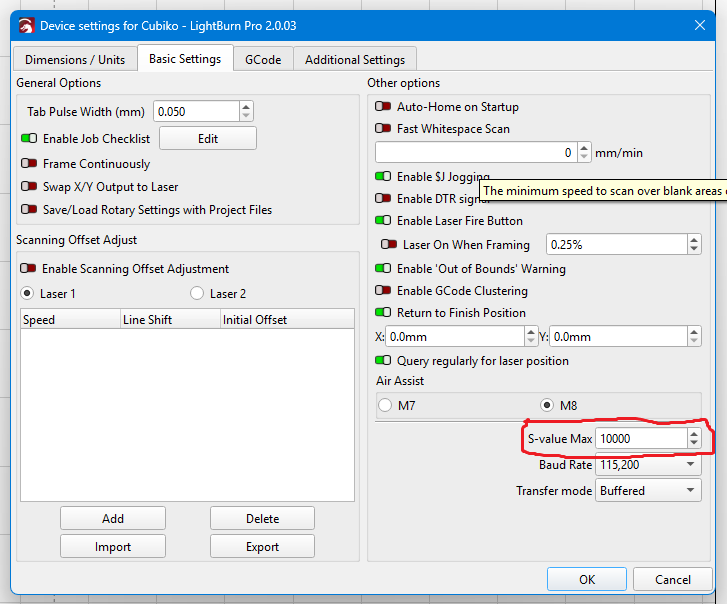Toggle Enable Laser Fire Button switch
This screenshot has width=727, height=604.
coord(383,221)
